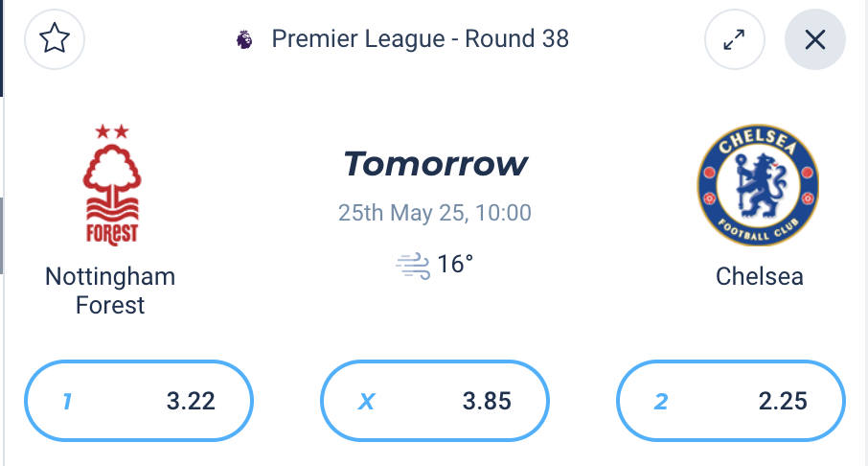868x466 pixels.
Task: Click the '2' label in away odds pill
Action: tap(661, 401)
